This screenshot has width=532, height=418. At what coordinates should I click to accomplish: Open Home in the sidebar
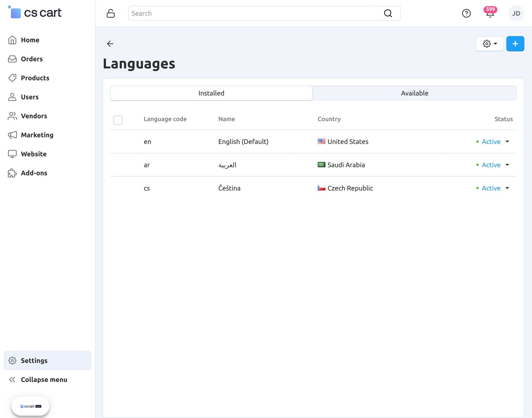47,40
